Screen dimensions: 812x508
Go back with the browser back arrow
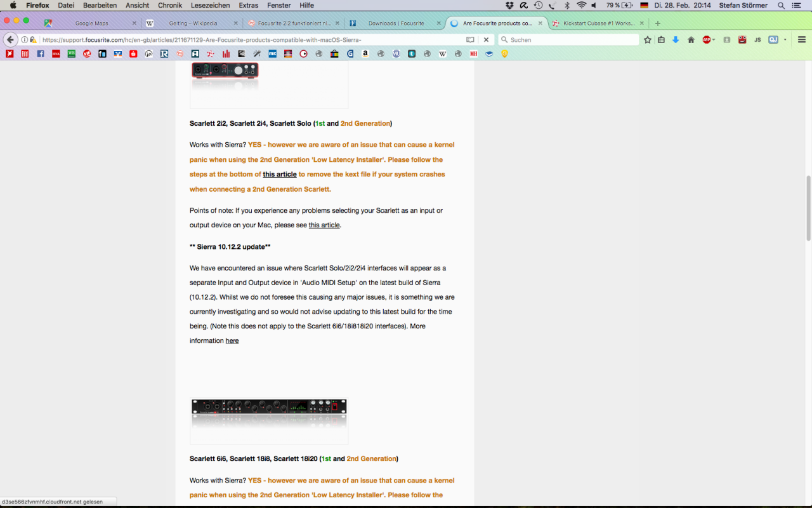coord(10,39)
